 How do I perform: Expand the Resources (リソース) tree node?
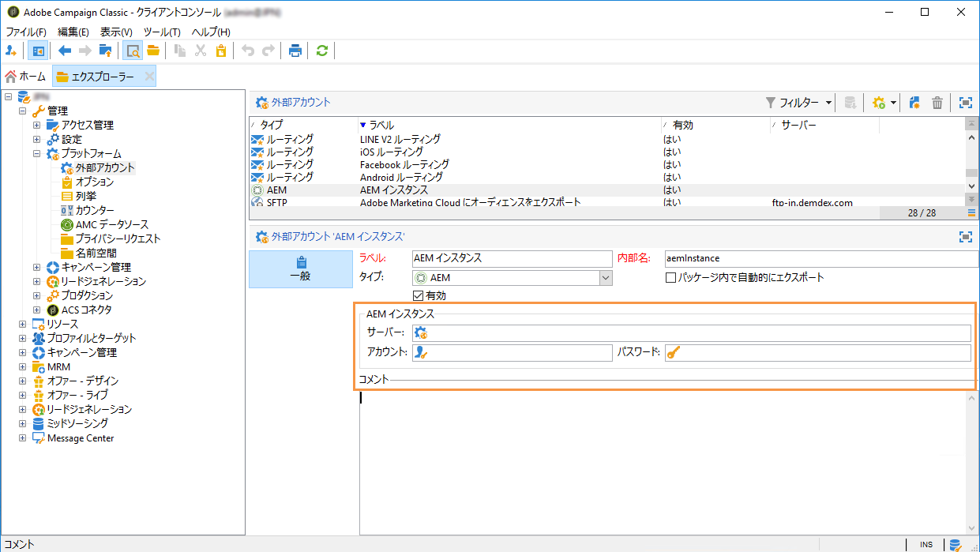pyautogui.click(x=23, y=324)
